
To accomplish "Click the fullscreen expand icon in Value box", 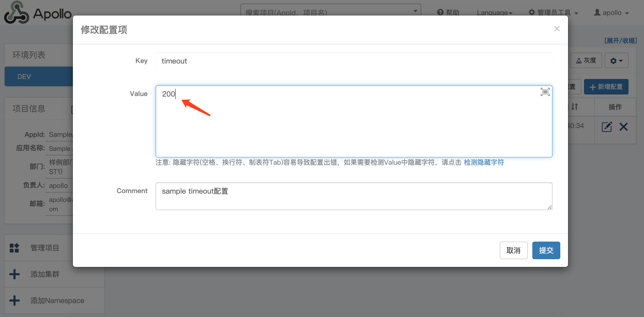I will [x=545, y=92].
